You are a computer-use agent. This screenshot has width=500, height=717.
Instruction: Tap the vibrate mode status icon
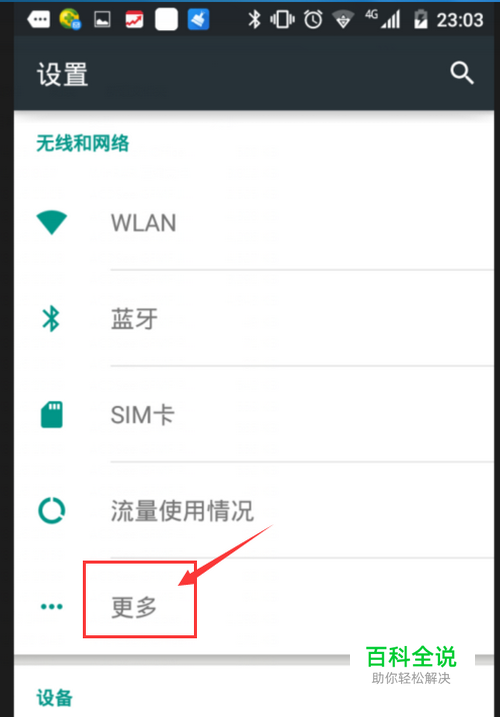[282, 20]
